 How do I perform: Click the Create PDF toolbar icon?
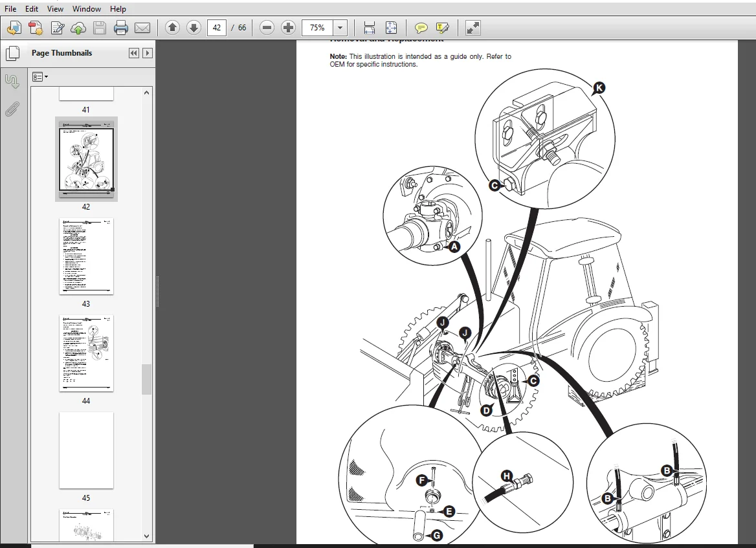point(35,28)
